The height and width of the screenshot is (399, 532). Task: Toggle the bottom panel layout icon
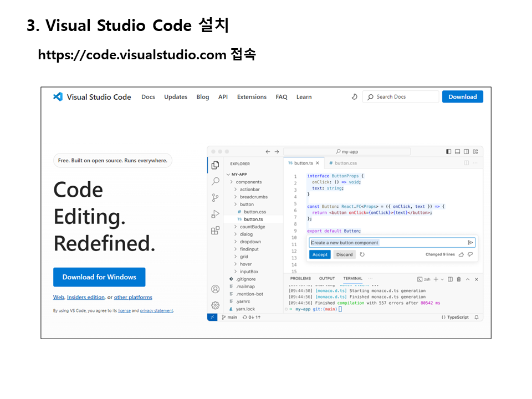[457, 152]
